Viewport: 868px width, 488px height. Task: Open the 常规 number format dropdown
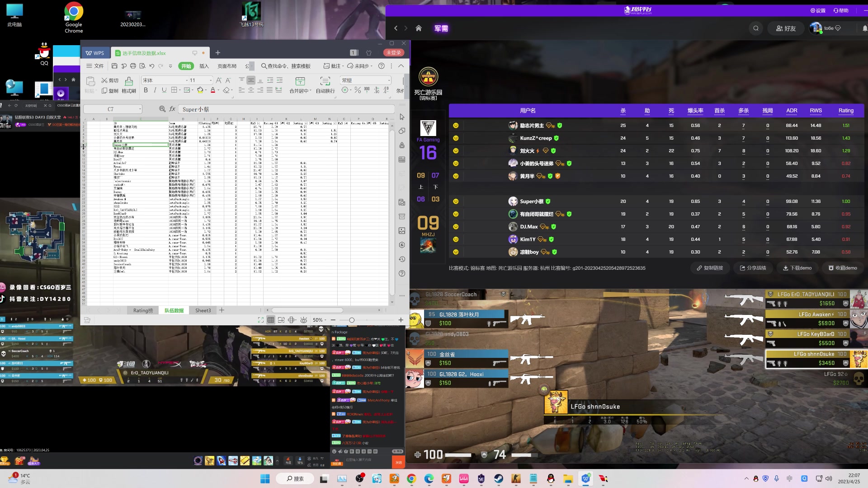[388, 80]
